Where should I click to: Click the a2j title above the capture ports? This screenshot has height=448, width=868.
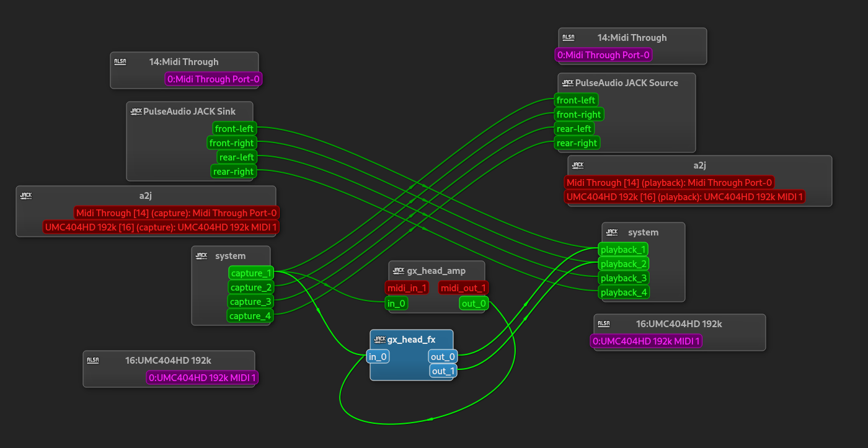[145, 196]
